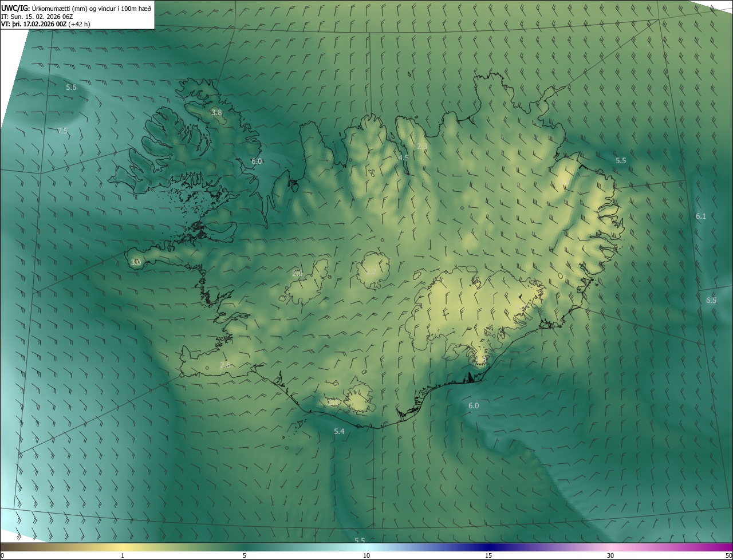The image size is (733, 560).
Task: Select the 5.5 label off the northeast coast
Action: (621, 161)
